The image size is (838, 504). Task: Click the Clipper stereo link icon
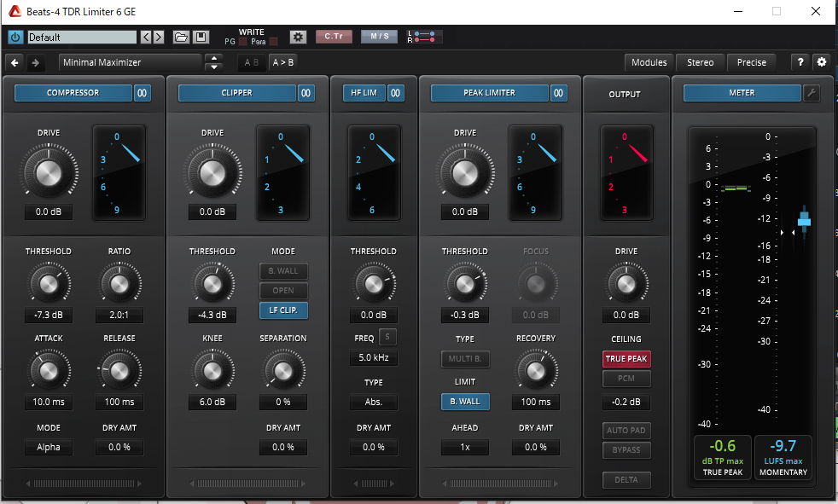click(x=306, y=93)
